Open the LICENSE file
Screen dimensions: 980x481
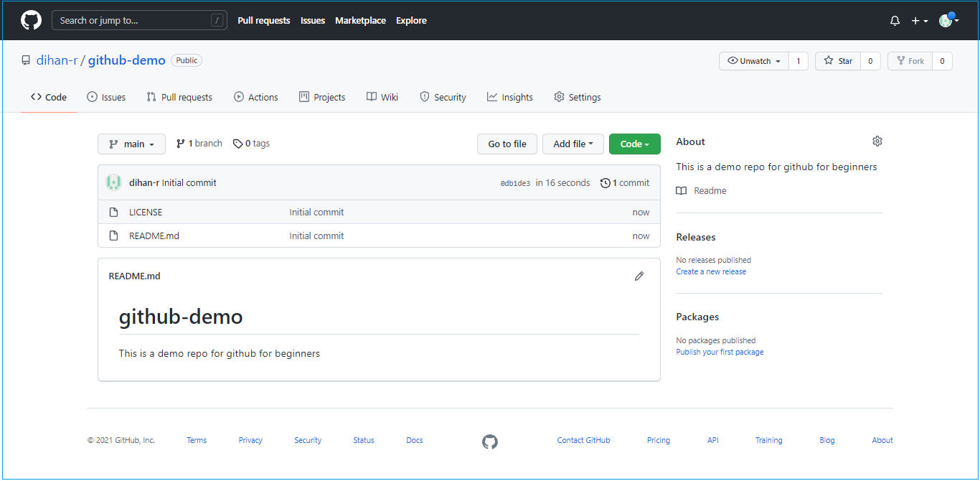pos(146,213)
